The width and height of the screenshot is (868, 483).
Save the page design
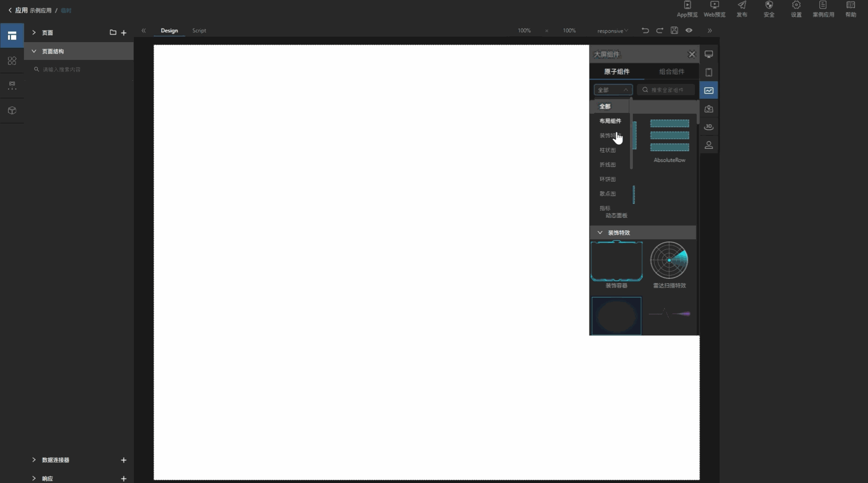tap(674, 31)
